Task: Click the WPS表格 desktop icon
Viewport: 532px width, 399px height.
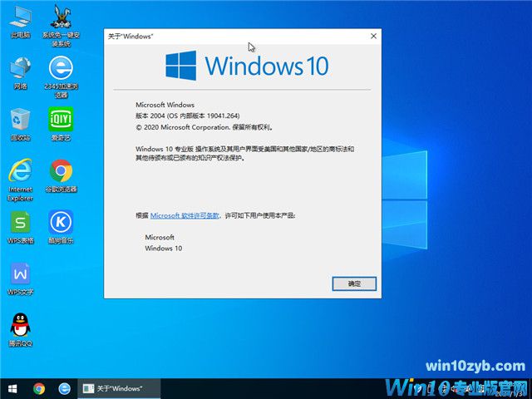Action: [x=21, y=223]
